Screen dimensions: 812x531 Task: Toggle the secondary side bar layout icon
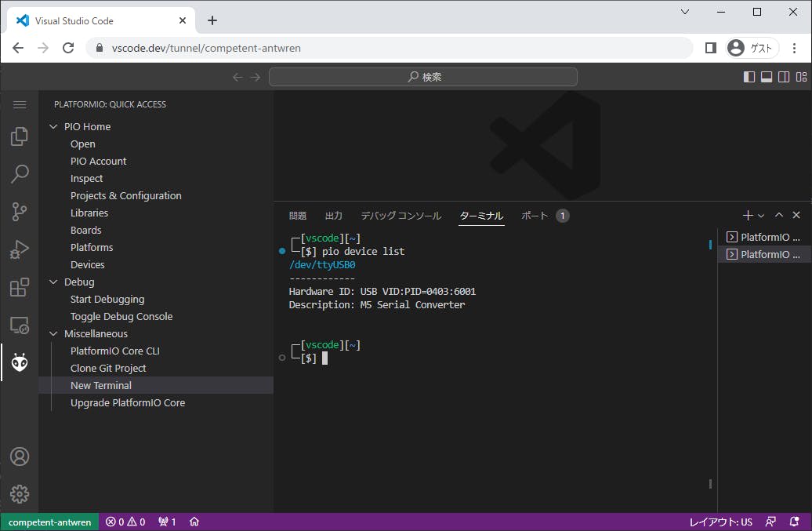[x=784, y=77]
